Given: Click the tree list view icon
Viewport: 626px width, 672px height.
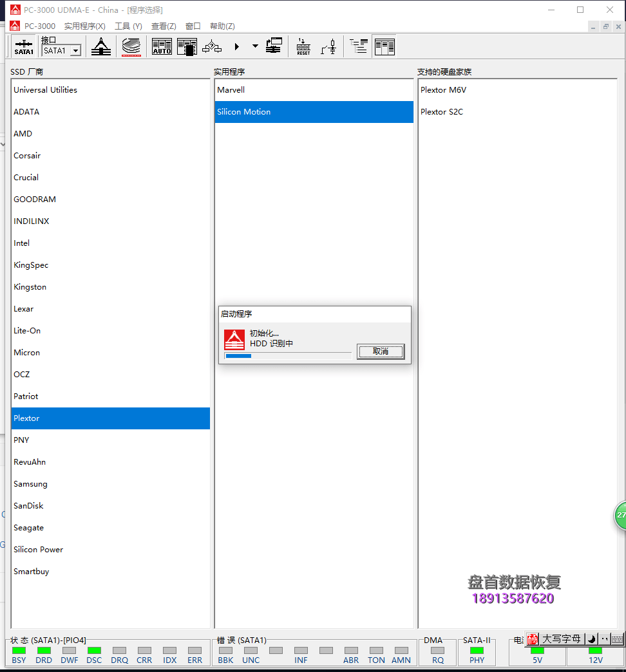Looking at the screenshot, I should coord(359,46).
